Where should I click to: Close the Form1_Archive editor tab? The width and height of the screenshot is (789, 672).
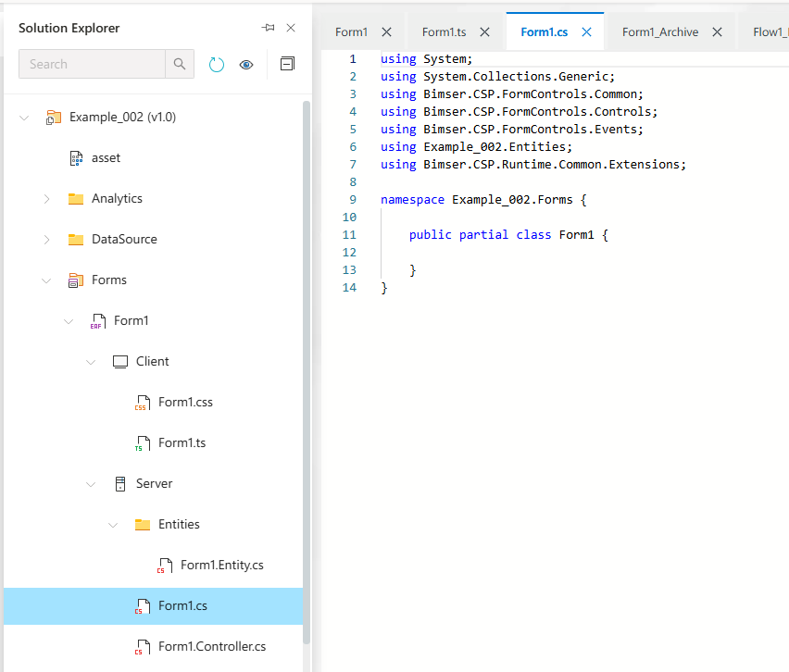pos(718,32)
